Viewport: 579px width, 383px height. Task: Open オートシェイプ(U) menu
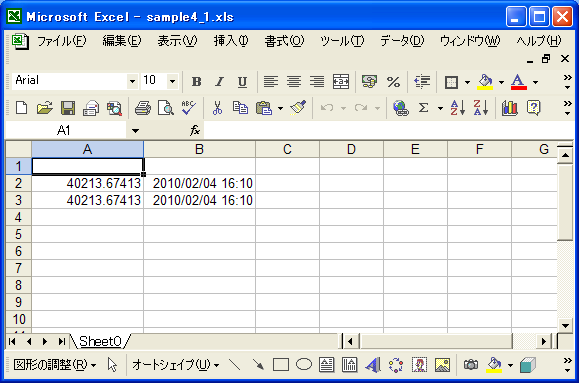(x=175, y=365)
